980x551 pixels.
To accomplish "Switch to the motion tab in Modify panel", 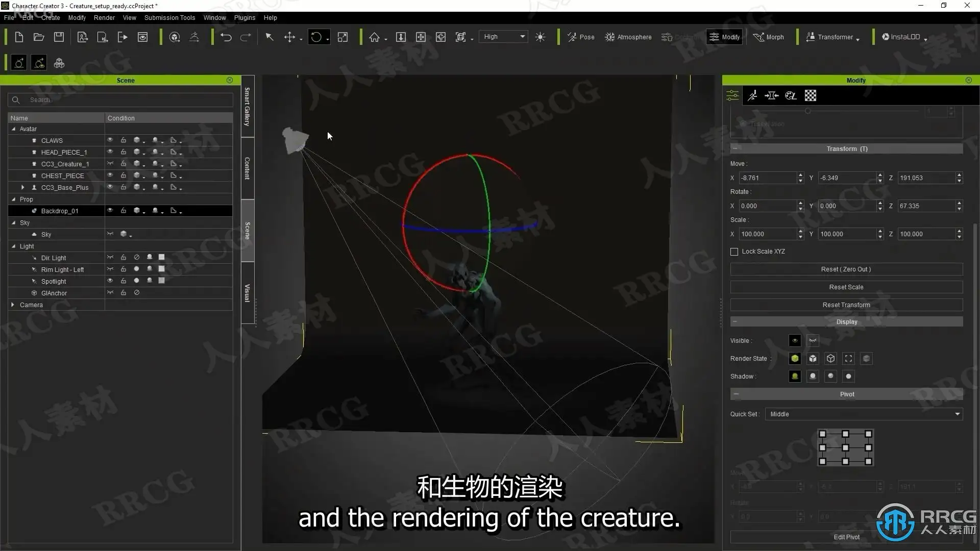I will click(752, 95).
